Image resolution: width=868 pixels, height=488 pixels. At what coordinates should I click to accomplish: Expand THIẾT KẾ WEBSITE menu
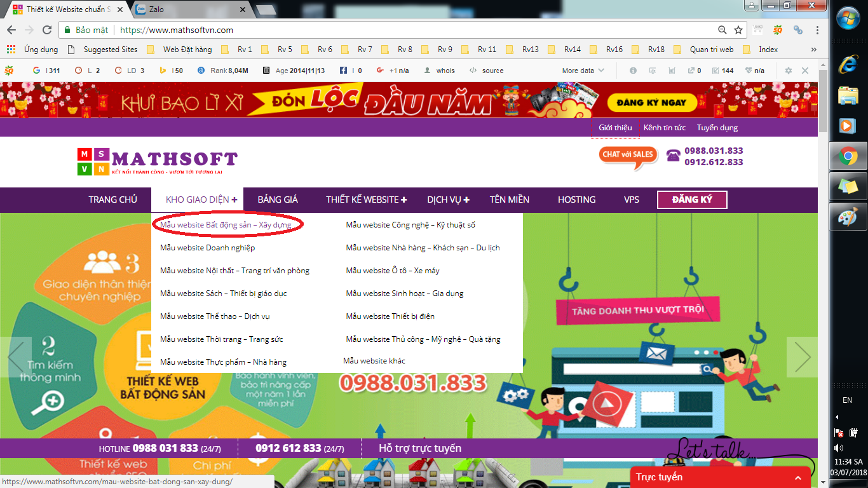(367, 200)
